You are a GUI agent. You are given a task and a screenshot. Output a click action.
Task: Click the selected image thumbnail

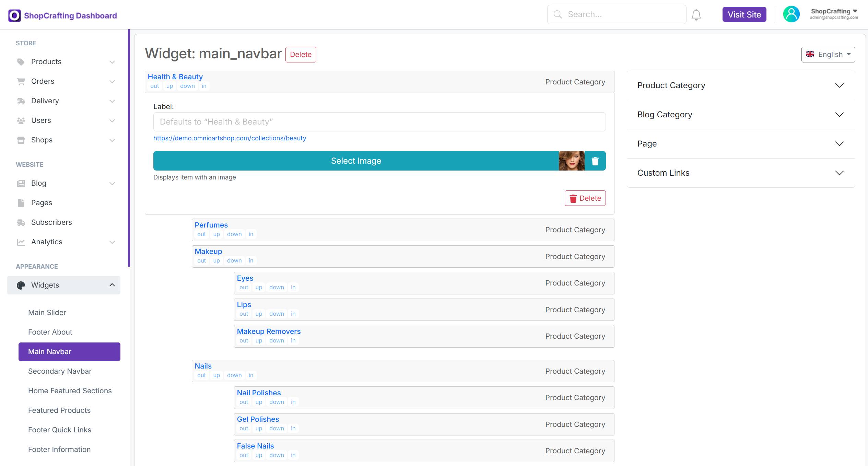571,161
